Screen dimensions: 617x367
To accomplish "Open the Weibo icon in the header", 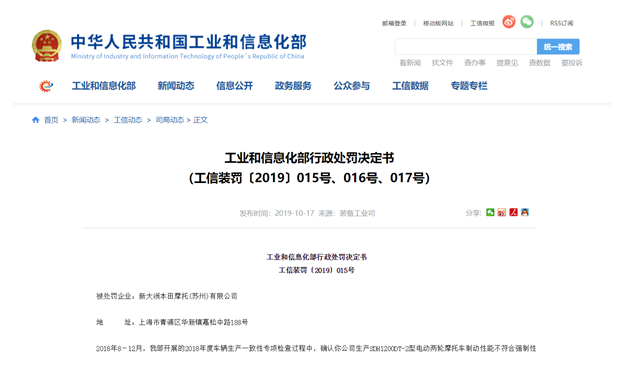I will click(509, 22).
